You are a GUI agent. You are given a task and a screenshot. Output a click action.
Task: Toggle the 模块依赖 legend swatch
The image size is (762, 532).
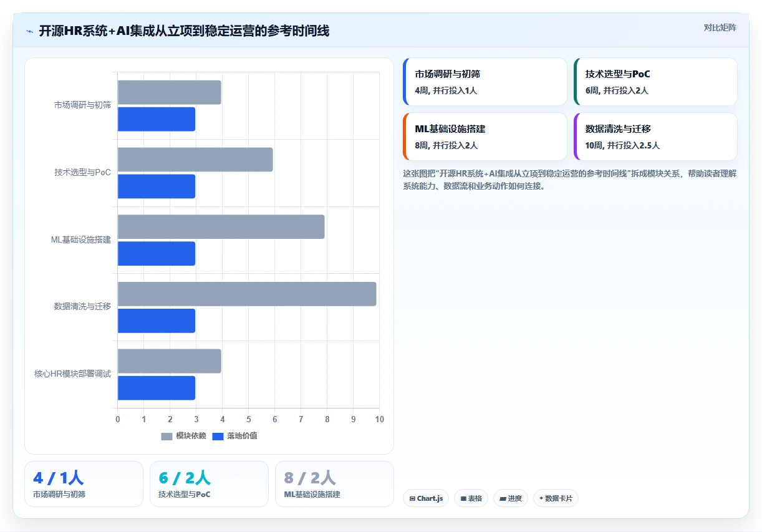coord(166,436)
